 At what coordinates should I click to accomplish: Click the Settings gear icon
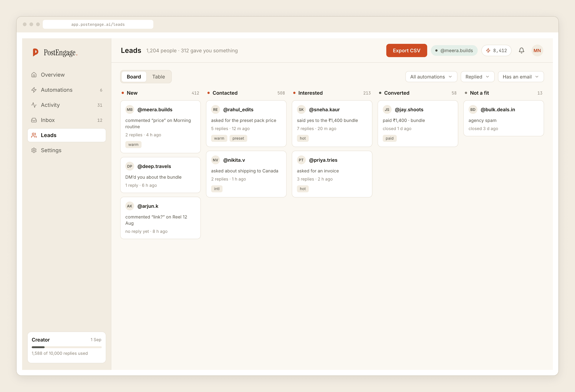[x=34, y=150]
